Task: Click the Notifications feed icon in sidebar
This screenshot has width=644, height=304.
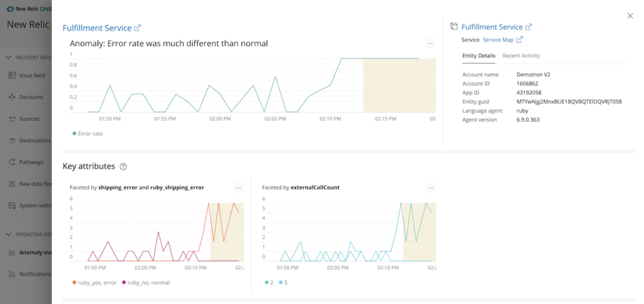Action: [11, 274]
